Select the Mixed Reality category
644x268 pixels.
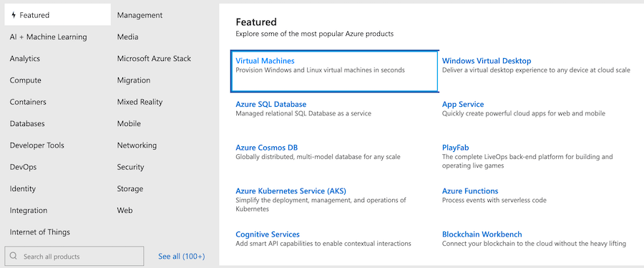(x=140, y=102)
